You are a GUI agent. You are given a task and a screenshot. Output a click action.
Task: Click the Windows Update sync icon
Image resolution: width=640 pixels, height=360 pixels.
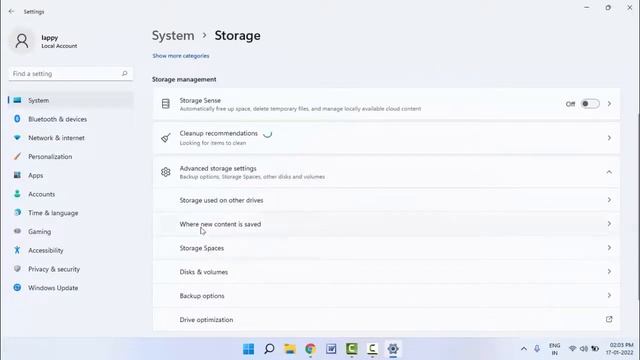point(17,287)
